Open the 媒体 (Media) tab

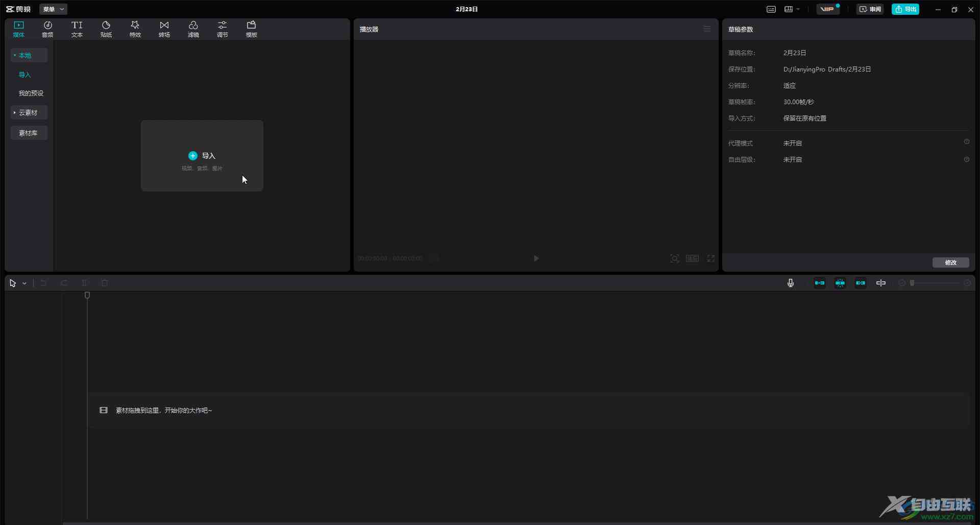click(19, 29)
